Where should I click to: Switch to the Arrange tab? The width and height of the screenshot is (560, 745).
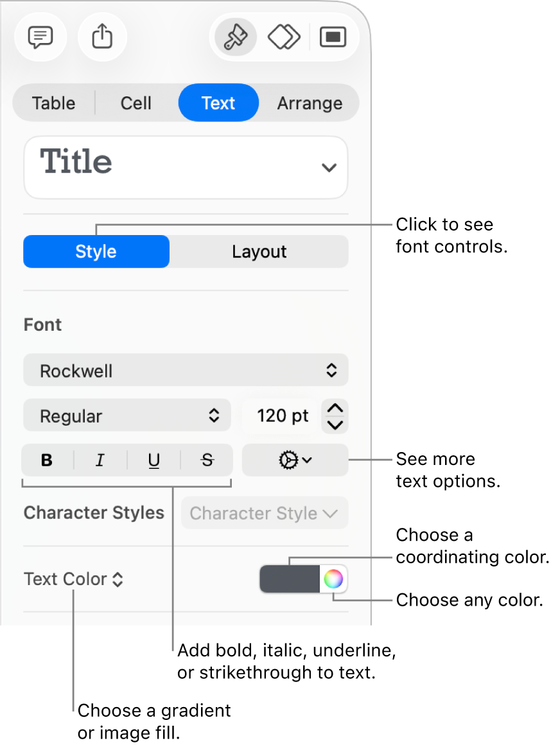310,103
